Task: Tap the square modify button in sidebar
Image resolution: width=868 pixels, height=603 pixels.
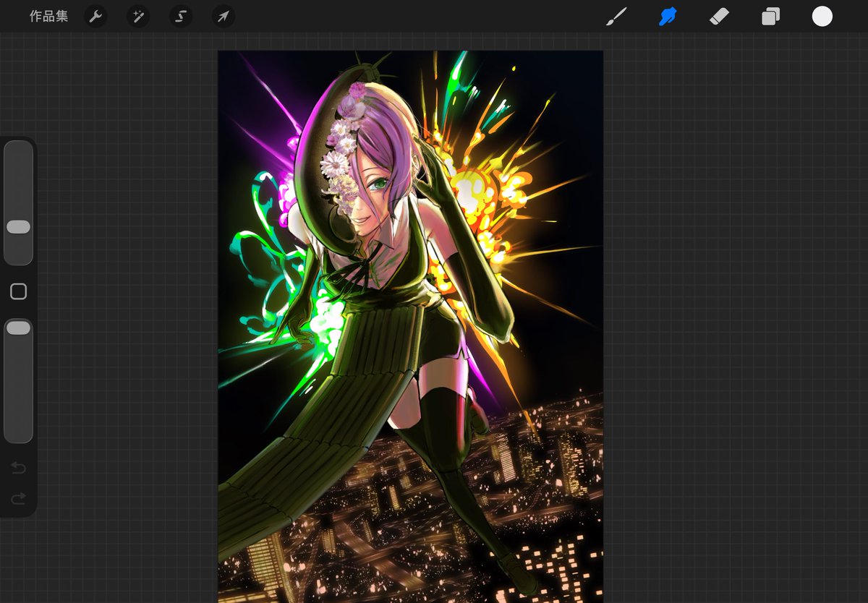Action: [x=18, y=291]
